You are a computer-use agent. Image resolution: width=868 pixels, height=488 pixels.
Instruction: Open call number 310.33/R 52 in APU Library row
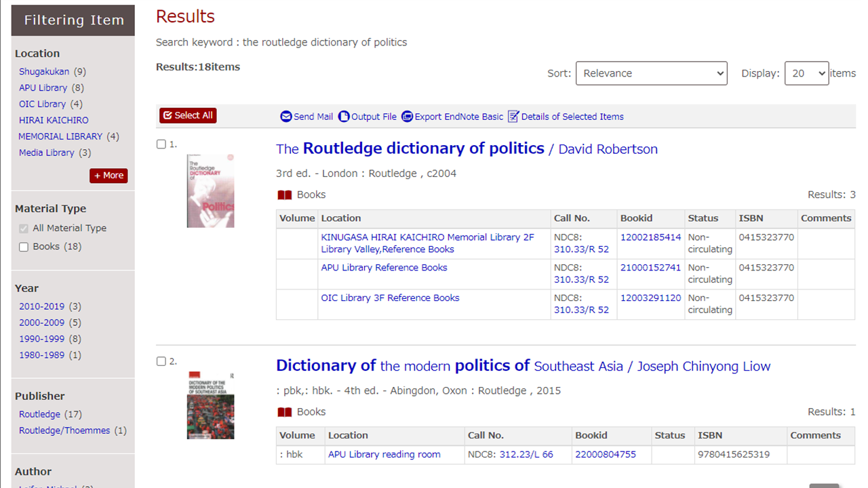coord(581,280)
